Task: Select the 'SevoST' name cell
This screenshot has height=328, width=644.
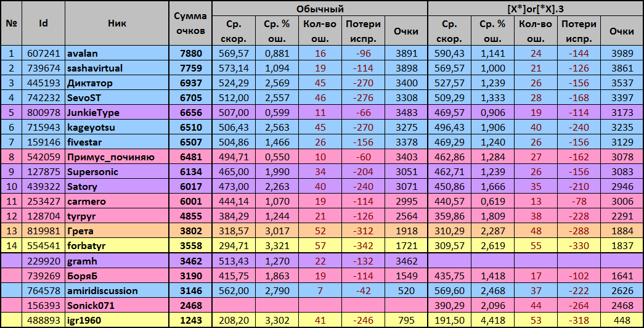Action: (116, 98)
